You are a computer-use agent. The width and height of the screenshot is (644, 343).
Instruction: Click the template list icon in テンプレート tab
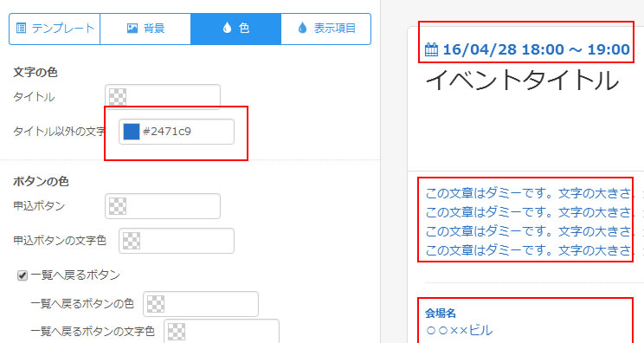pos(21,29)
